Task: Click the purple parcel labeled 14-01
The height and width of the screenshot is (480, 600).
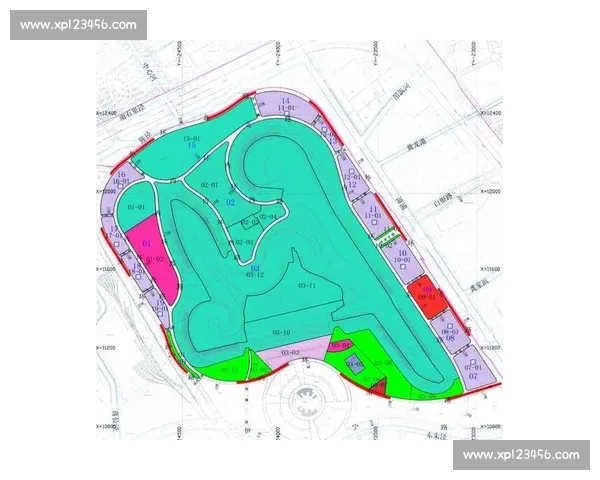Action: (x=285, y=105)
